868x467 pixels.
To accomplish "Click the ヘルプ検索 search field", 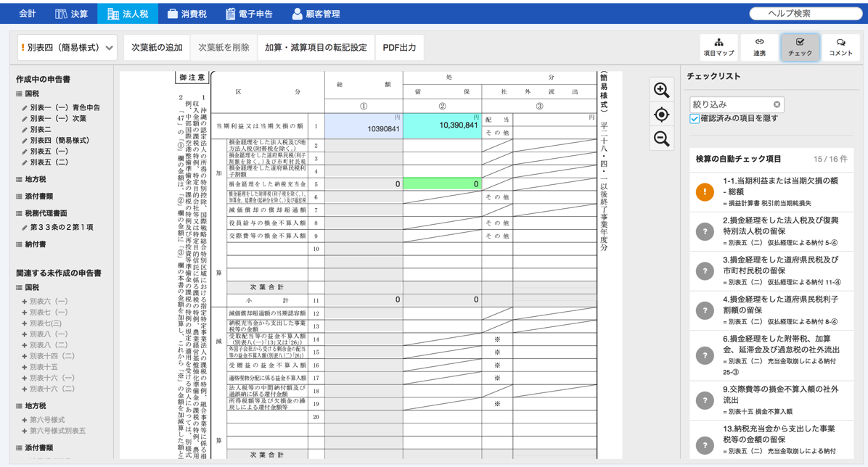I will [805, 13].
